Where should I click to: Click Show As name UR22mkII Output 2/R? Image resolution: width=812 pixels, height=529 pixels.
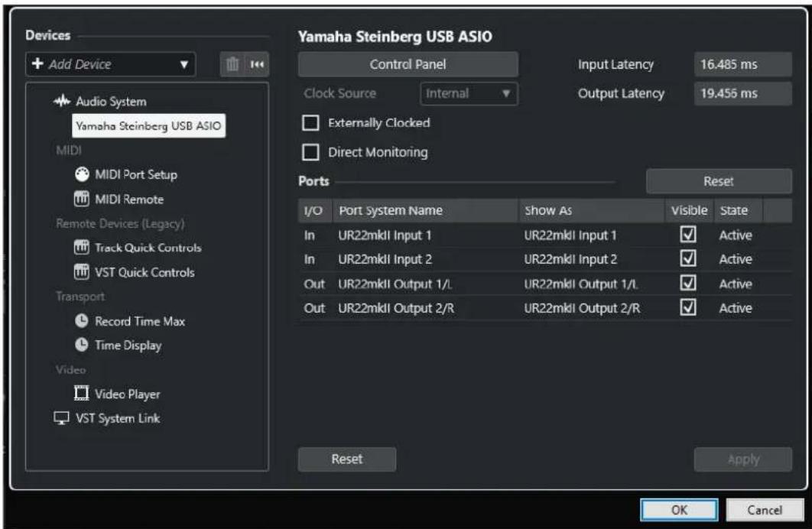pos(582,309)
